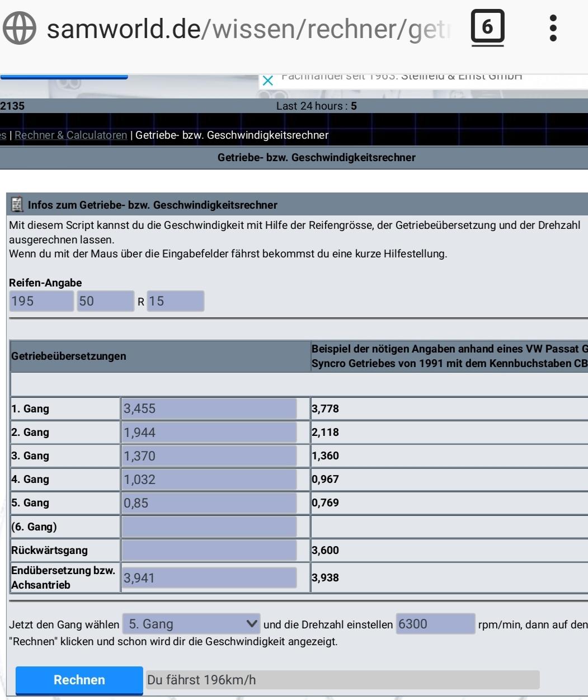Select the 'Endübersetzung bzw. Achsantrieb' label
The height and width of the screenshot is (700, 588).
(63, 578)
